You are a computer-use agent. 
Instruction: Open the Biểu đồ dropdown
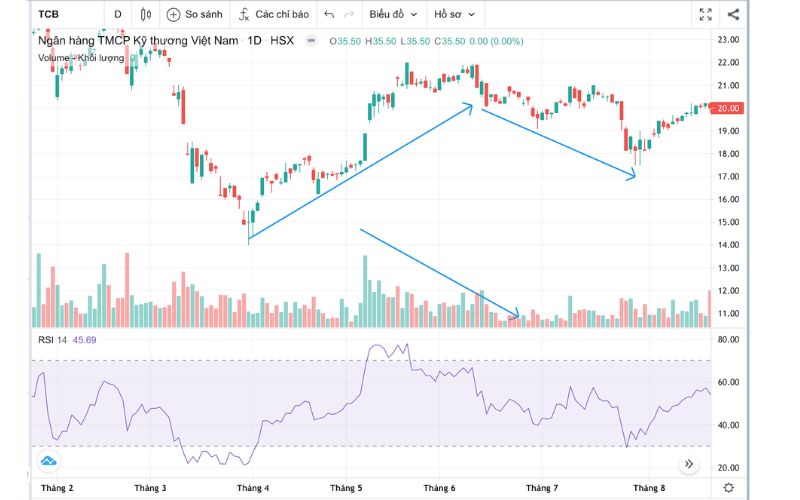tap(391, 15)
